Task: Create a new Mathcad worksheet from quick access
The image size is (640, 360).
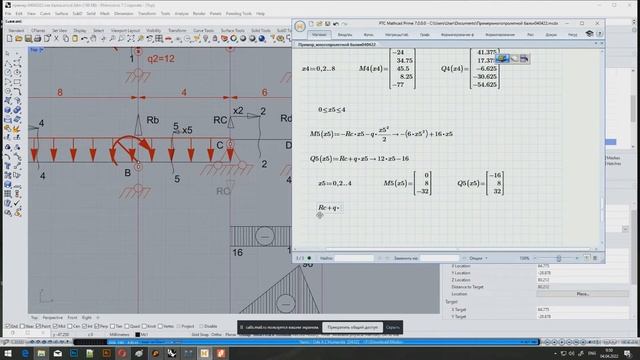Action: (311, 24)
